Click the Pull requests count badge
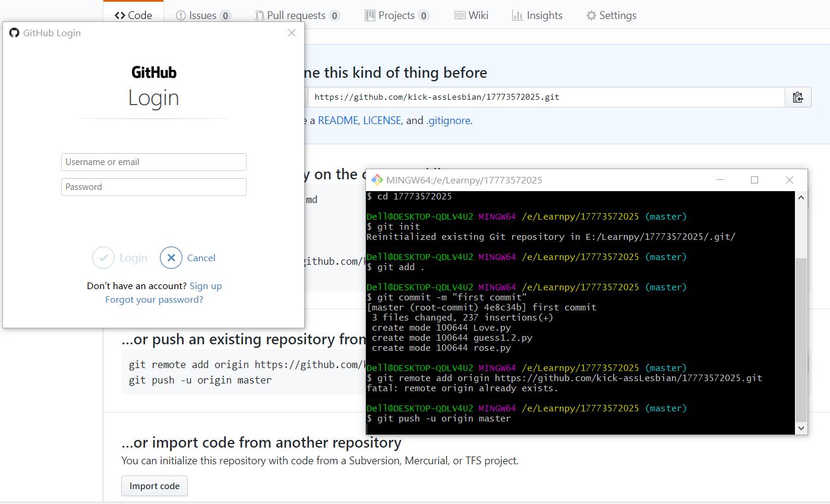This screenshot has height=504, width=830. 334,16
